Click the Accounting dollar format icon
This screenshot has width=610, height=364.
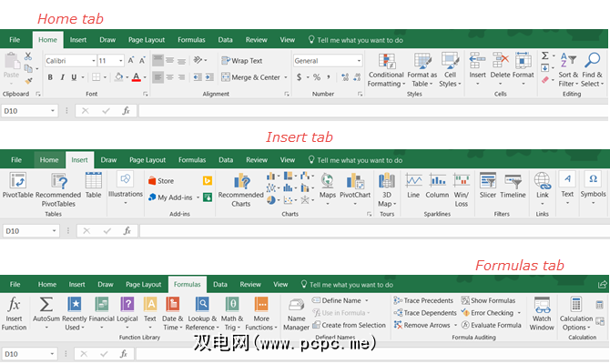[299, 77]
